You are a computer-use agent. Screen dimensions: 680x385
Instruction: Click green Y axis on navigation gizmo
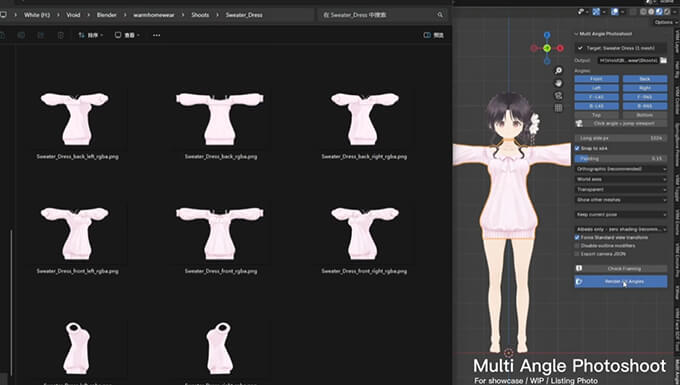click(547, 48)
